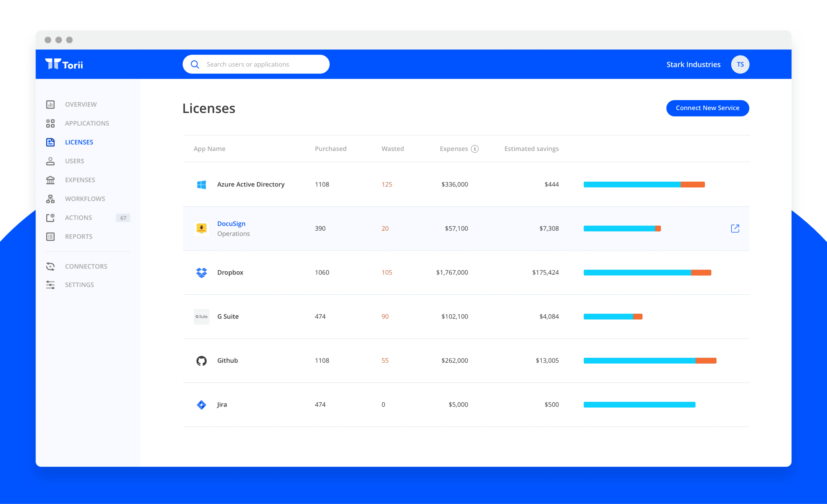Click the Overview chart icon in sidebar
Viewport: 827px width, 504px height.
click(50, 105)
